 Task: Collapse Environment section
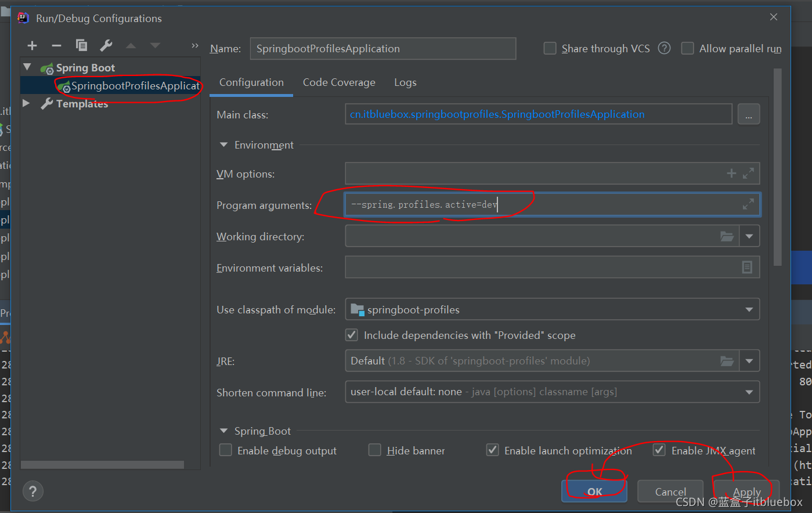[223, 145]
